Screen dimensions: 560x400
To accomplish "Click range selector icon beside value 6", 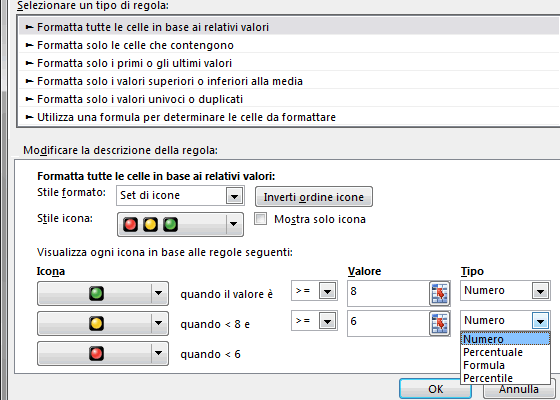I will click(x=440, y=324).
